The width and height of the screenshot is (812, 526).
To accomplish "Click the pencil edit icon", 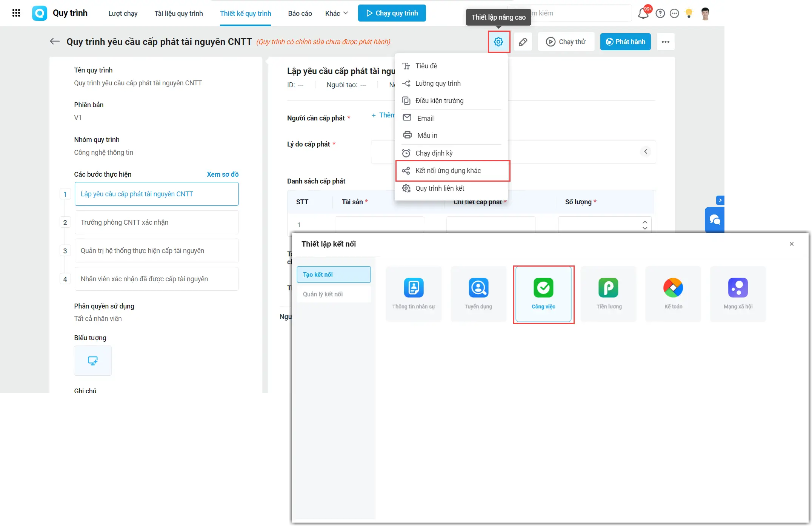I will click(x=523, y=42).
